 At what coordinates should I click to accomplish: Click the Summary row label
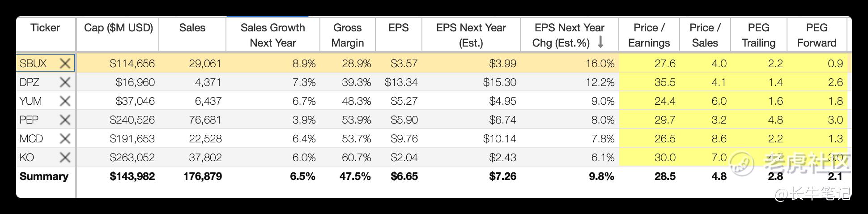coord(44,176)
